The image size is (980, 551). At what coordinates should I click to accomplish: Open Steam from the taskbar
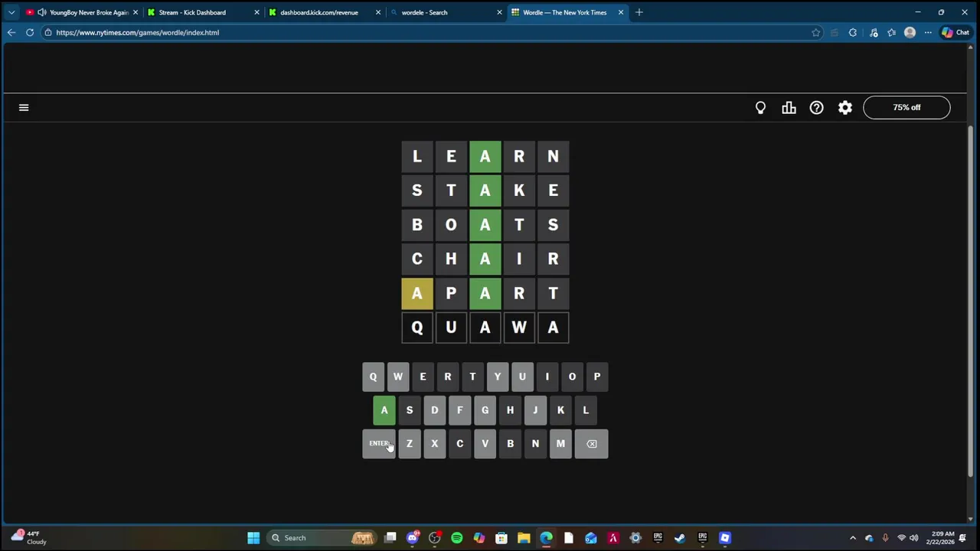tap(680, 538)
